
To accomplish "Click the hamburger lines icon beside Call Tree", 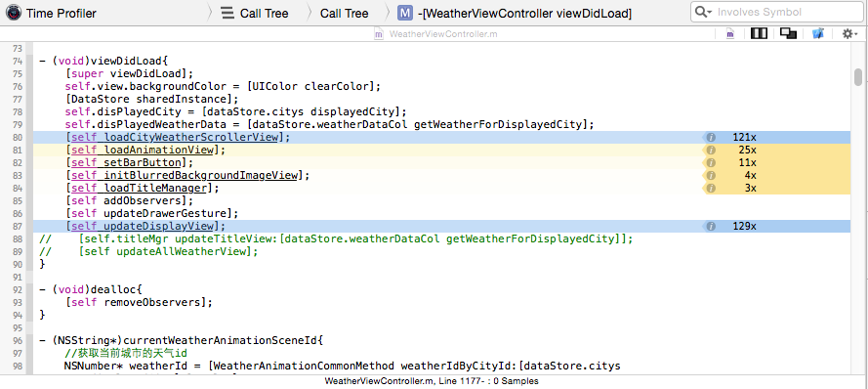I will [227, 13].
